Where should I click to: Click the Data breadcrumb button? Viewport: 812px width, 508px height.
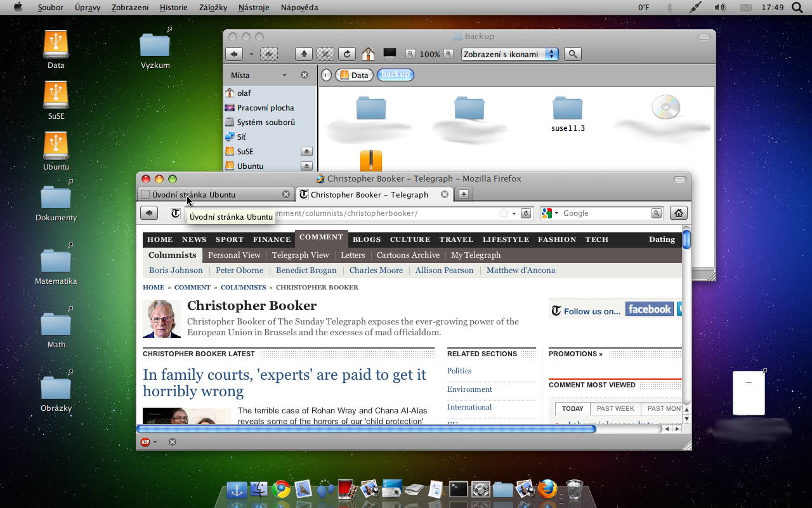click(x=354, y=75)
